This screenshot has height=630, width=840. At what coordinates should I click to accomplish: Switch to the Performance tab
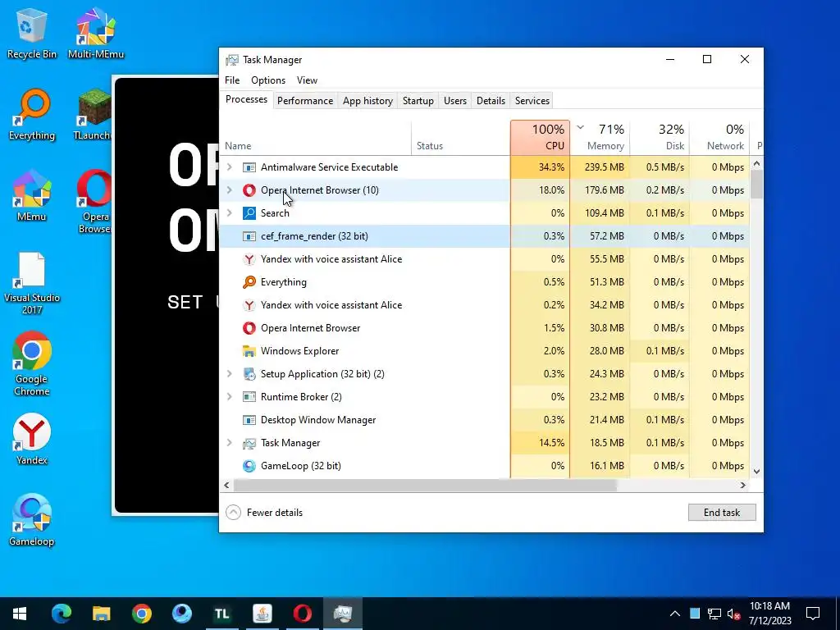point(305,101)
